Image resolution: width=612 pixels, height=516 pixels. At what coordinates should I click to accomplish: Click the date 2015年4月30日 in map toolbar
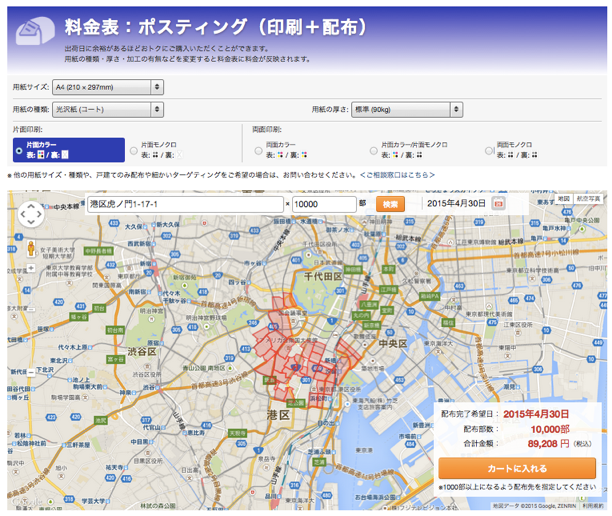point(456,203)
